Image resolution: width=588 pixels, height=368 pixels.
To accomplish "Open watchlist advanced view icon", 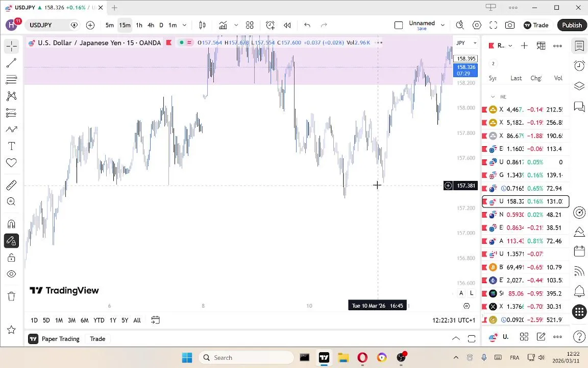I will pos(541,46).
